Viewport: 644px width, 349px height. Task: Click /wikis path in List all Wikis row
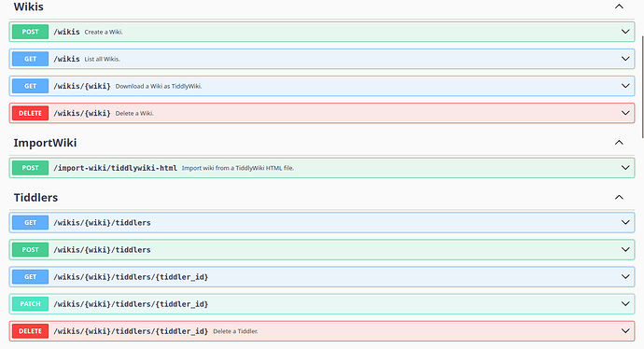tap(66, 59)
